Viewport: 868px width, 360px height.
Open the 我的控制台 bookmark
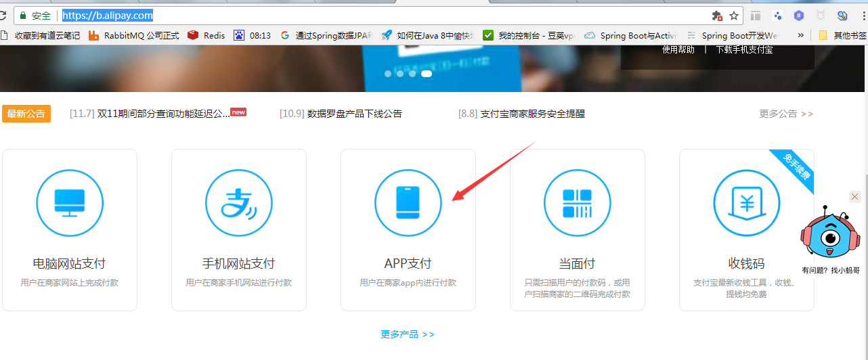pos(528,35)
